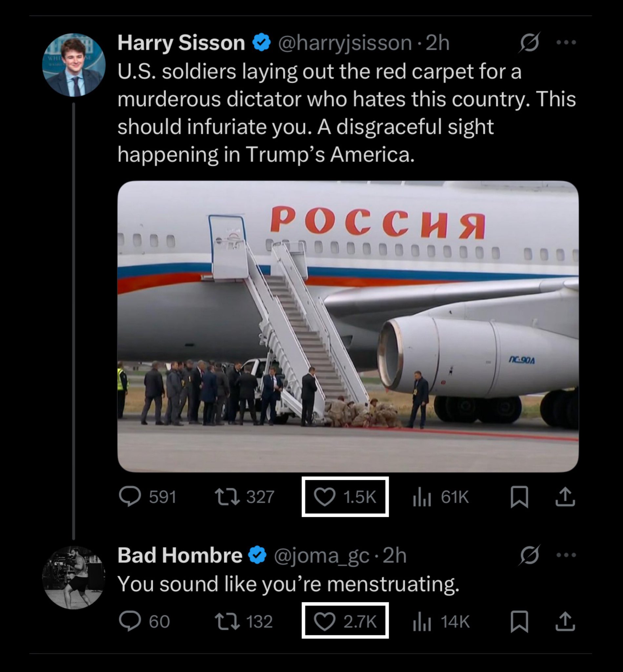View analytics for Harry Sisson's tweet
623x672 pixels.
point(422,497)
